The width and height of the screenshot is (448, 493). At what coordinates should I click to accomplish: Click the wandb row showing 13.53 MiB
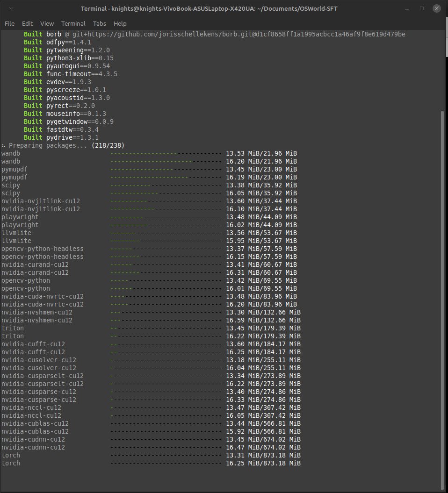click(149, 153)
